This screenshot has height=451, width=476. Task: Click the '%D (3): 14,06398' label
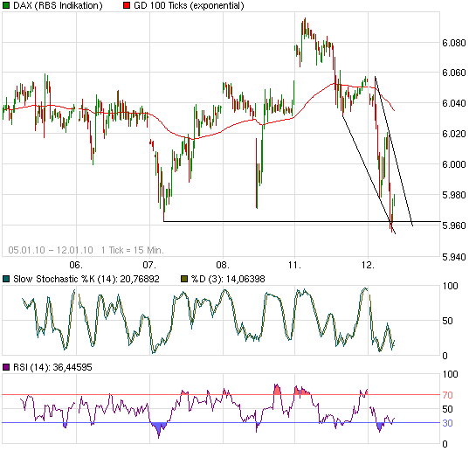pos(228,279)
